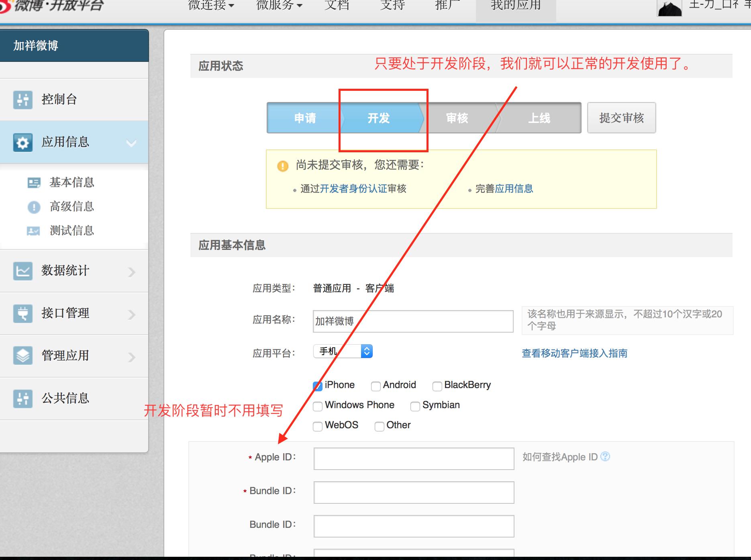The image size is (751, 560).
Task: Click the 数据统计 chart icon
Action: 23,271
